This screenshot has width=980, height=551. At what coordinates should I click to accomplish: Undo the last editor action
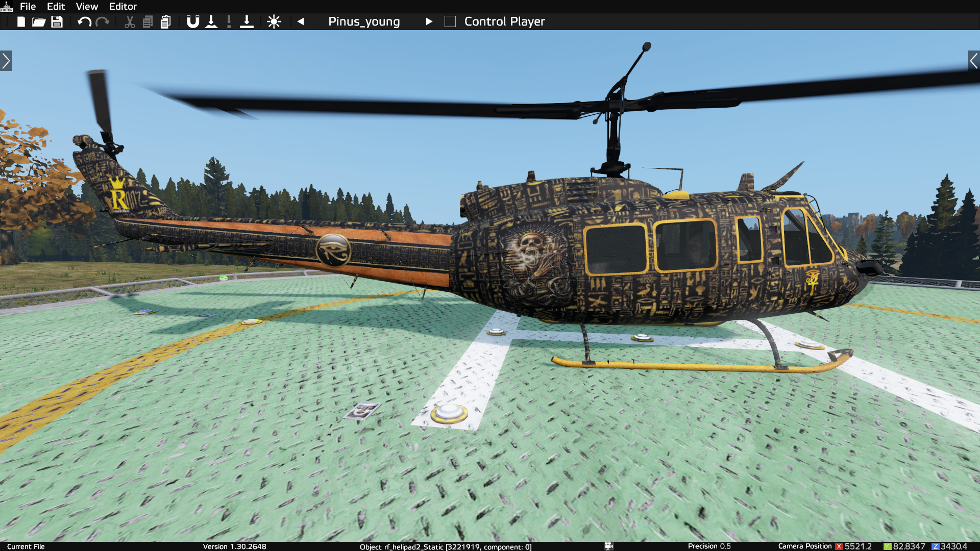coord(84,21)
